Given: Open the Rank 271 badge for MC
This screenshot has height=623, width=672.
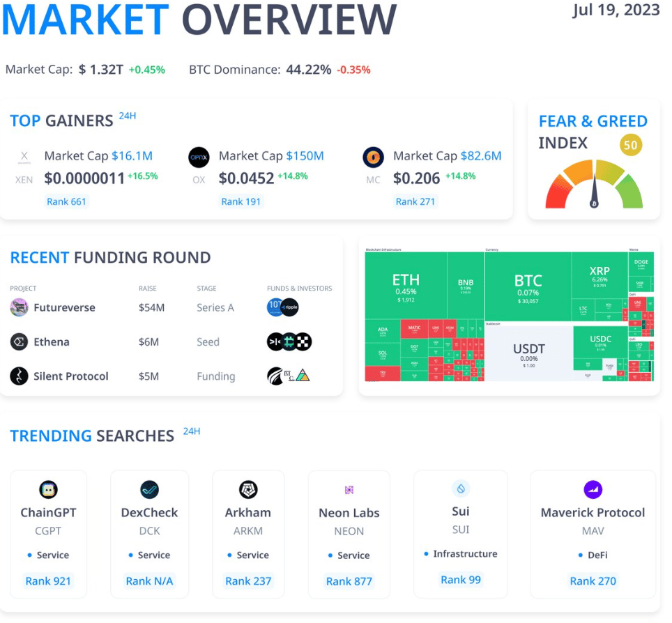Looking at the screenshot, I should pyautogui.click(x=415, y=201).
